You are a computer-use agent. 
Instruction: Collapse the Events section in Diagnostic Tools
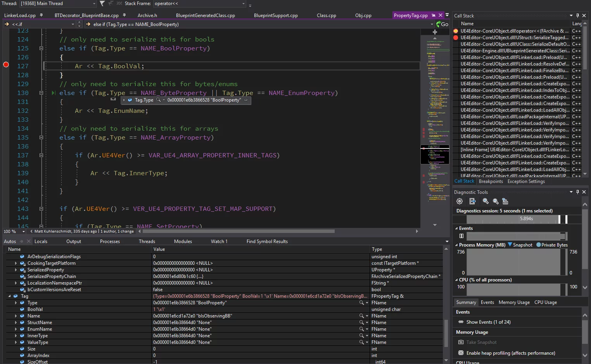[x=456, y=228]
